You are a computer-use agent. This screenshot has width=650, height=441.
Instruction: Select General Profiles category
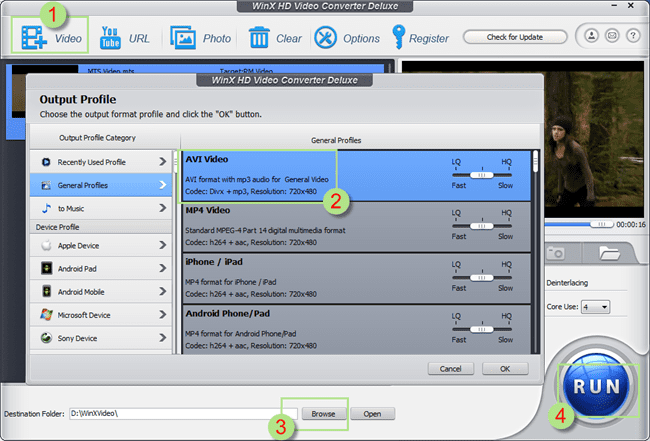(x=101, y=185)
